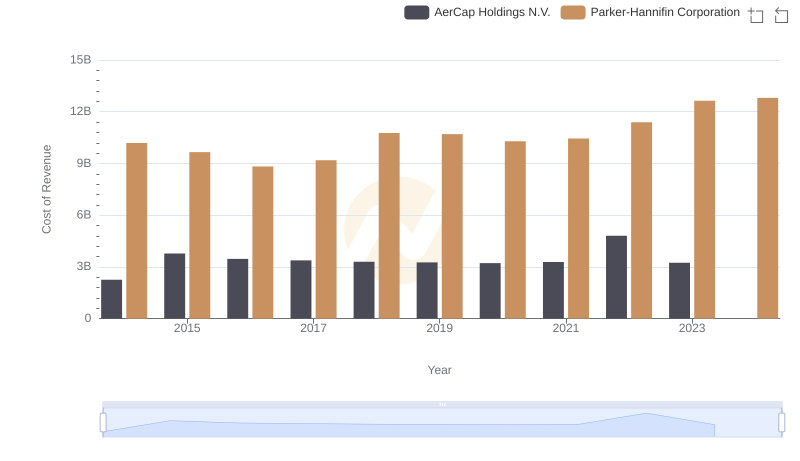
Task: Select the 2022 AerCap bar
Action: (x=616, y=277)
